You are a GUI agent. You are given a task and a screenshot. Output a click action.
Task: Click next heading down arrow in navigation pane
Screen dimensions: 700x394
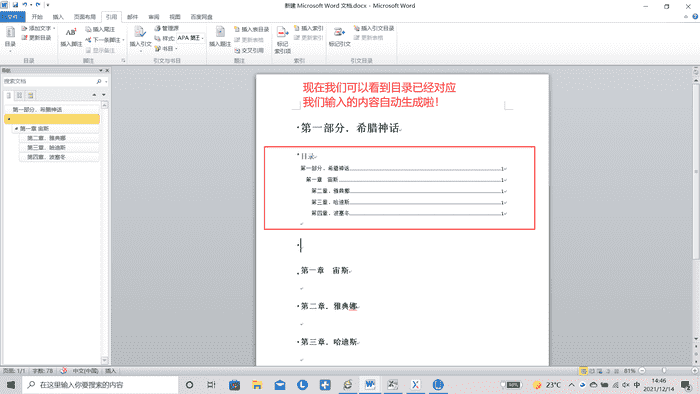pyautogui.click(x=104, y=95)
